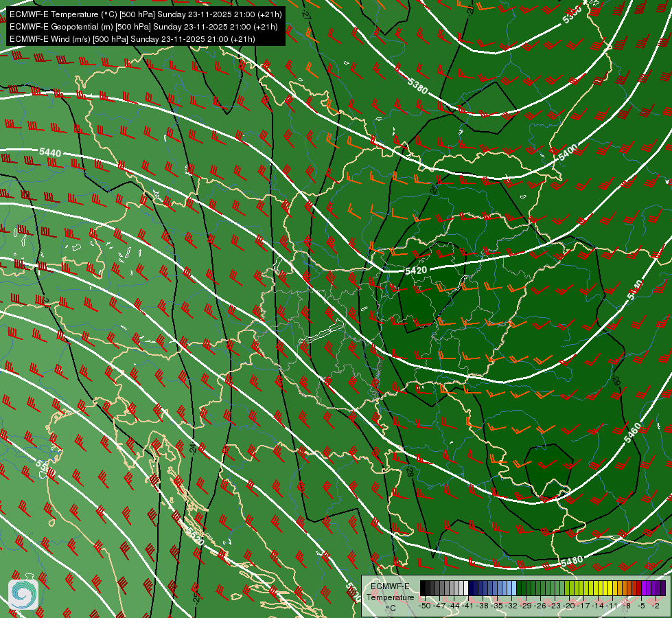
Task: Pick the black swatch above -50
Action: pyautogui.click(x=423, y=588)
